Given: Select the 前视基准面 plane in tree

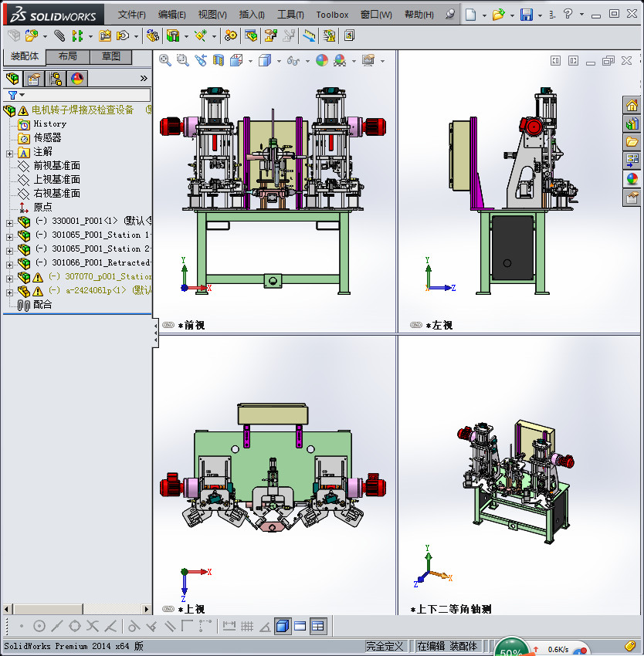Looking at the screenshot, I should (x=56, y=166).
